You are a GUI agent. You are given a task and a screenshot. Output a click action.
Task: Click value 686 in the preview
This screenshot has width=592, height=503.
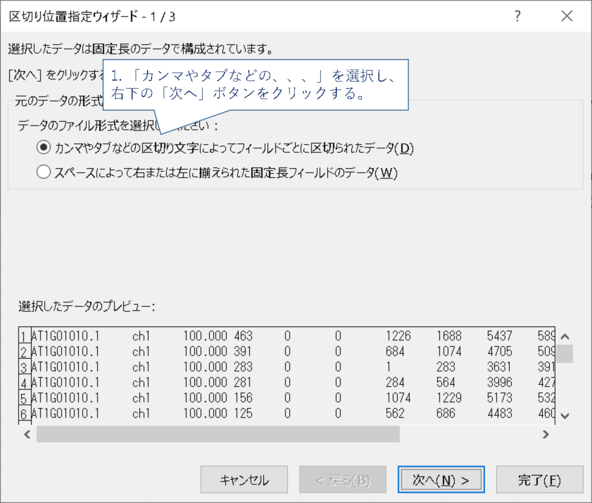tap(446, 414)
